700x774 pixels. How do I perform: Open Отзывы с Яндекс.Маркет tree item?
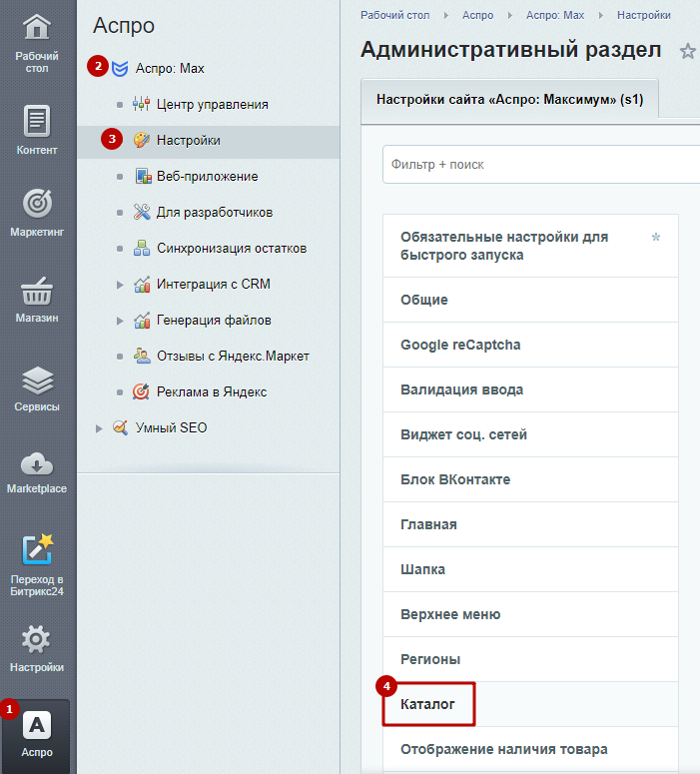(233, 357)
